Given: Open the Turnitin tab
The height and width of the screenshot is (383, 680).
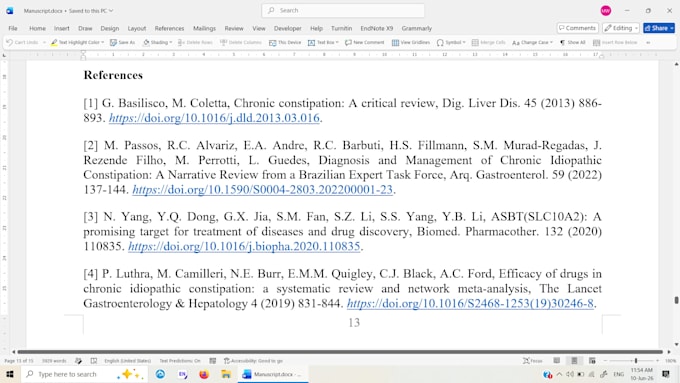Looking at the screenshot, I should point(341,28).
